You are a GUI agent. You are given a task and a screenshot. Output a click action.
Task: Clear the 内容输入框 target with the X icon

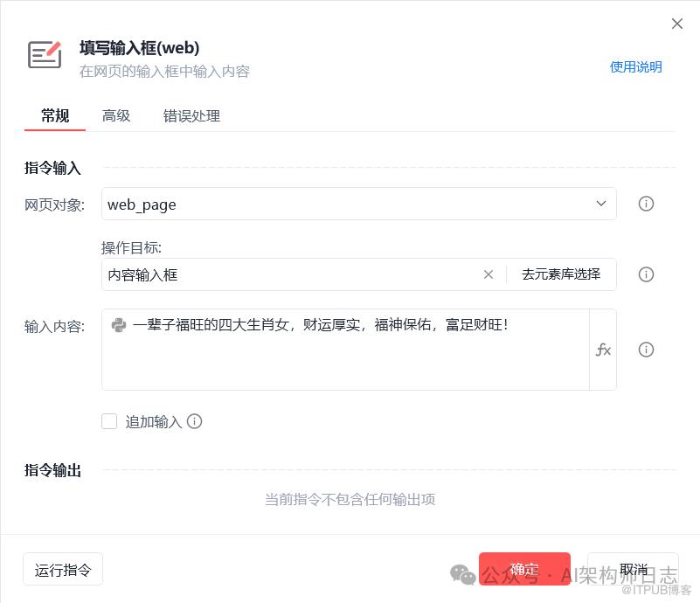[489, 274]
